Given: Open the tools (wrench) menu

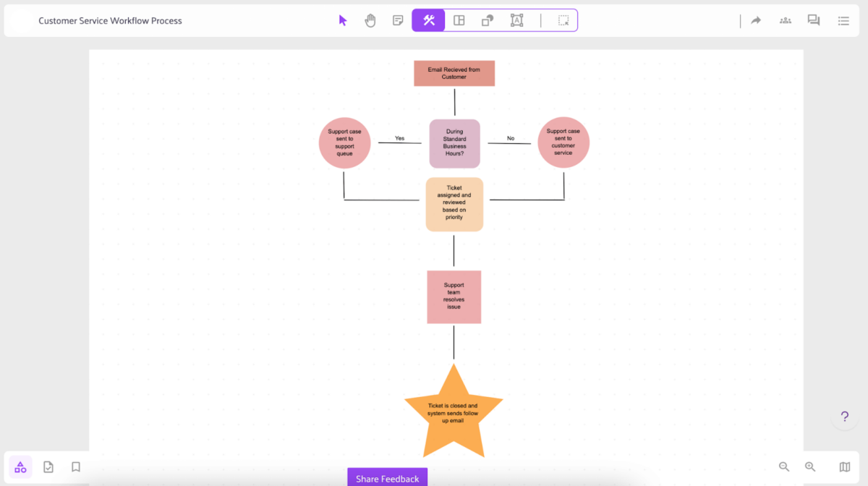Looking at the screenshot, I should click(427, 20).
